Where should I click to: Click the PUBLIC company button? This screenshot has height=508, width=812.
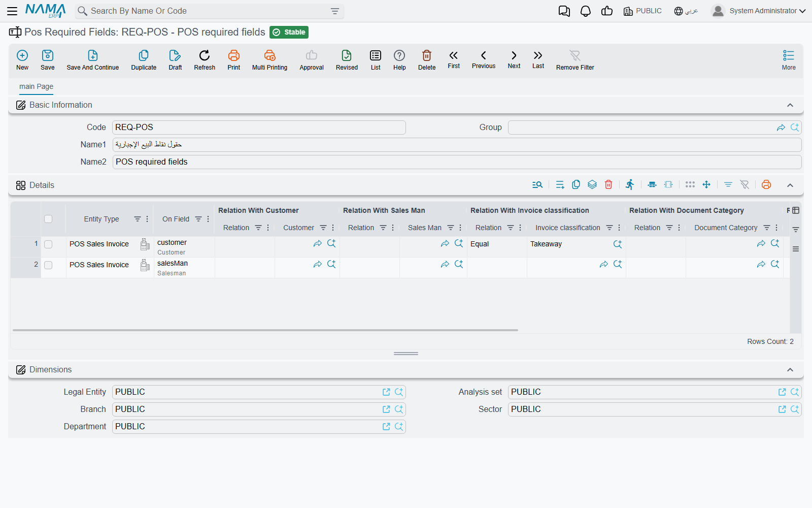pos(642,11)
